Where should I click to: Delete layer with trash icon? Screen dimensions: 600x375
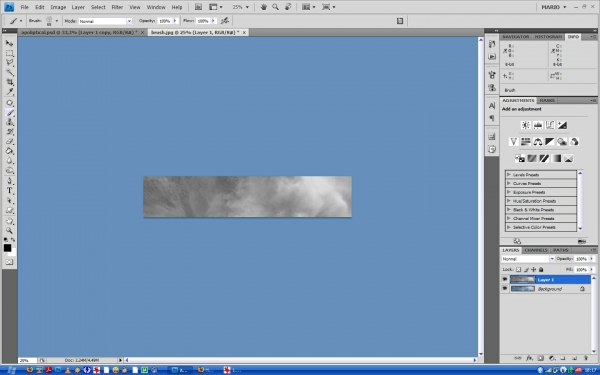tap(585, 359)
